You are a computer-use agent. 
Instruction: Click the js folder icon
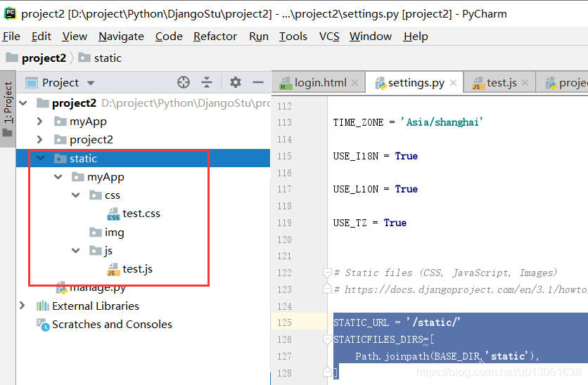coord(96,251)
